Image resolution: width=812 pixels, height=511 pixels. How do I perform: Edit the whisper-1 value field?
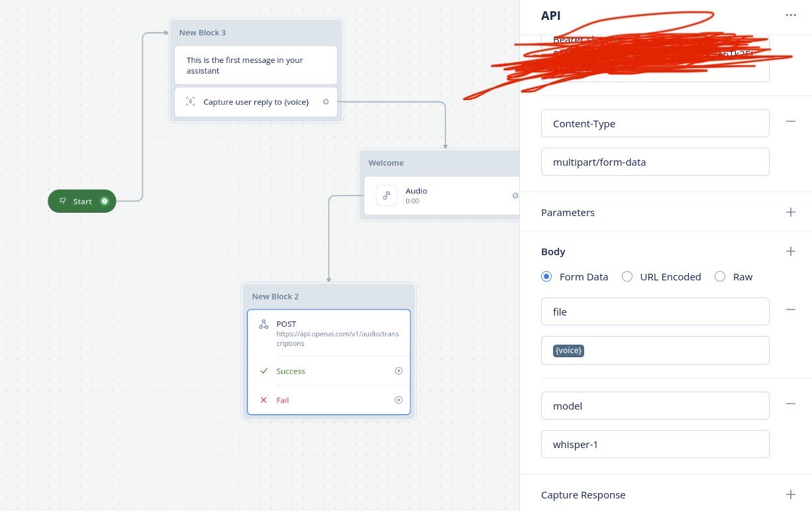tap(655, 444)
